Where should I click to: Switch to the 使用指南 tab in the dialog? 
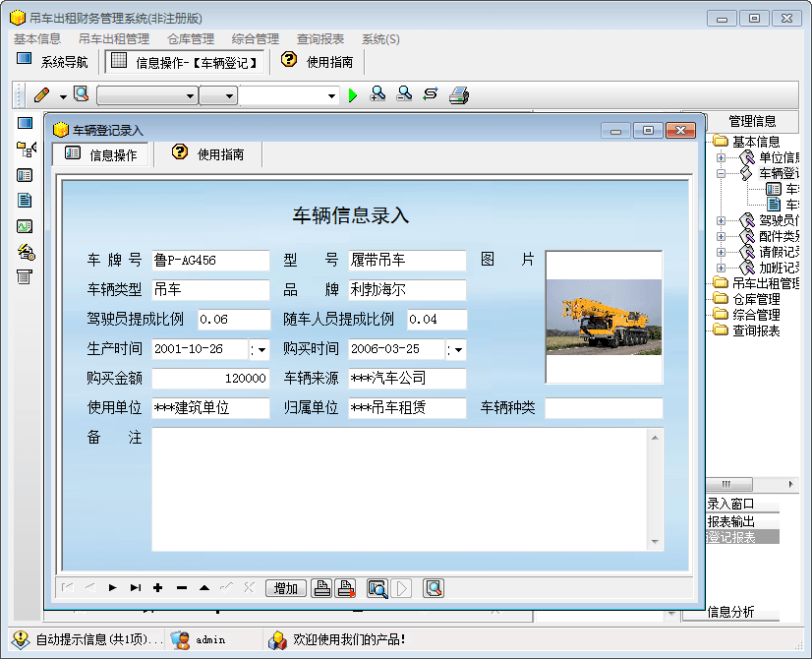(x=208, y=154)
